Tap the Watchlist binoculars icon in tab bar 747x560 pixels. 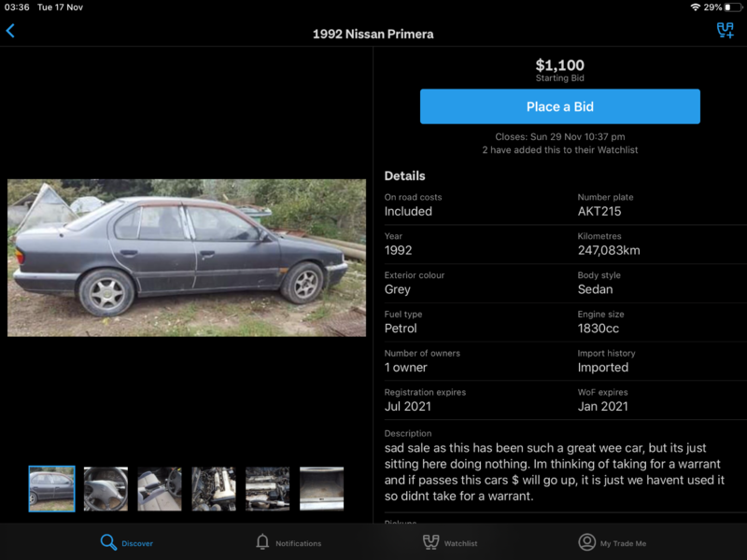430,542
